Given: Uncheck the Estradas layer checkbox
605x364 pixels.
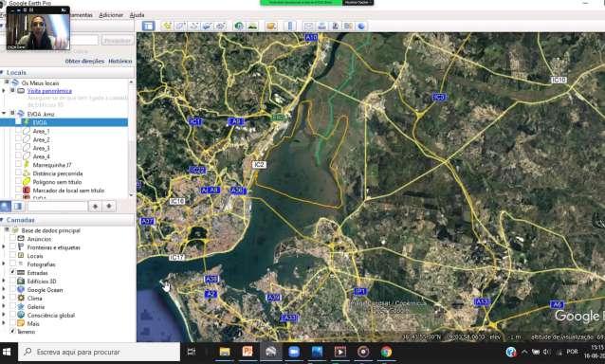Looking at the screenshot, I should click(12, 273).
